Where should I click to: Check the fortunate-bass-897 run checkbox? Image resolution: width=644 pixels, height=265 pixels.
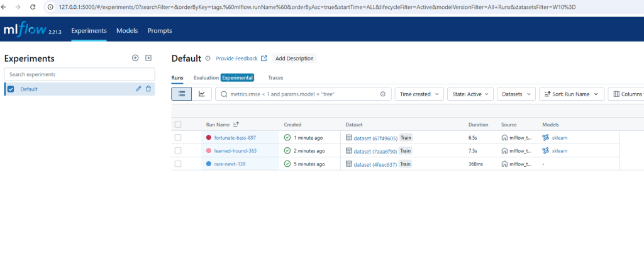(x=178, y=137)
